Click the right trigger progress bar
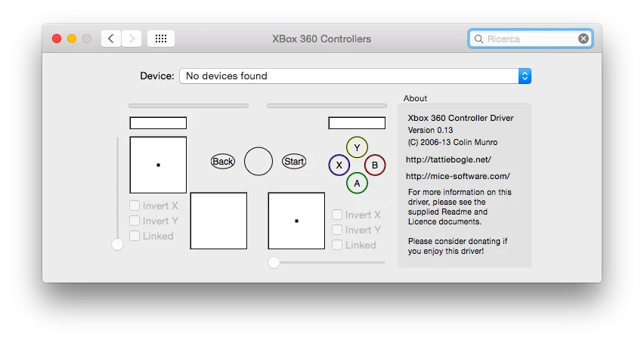 (327, 106)
